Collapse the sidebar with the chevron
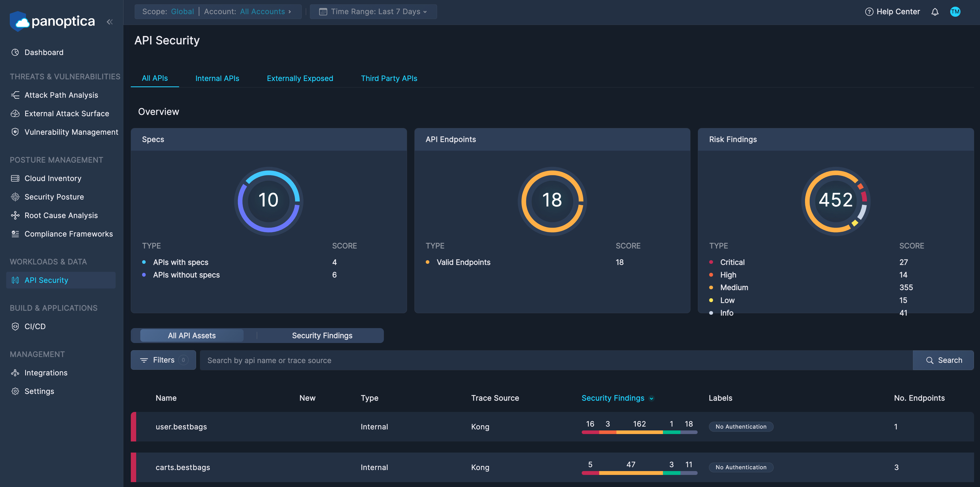Viewport: 980px width, 487px height. (x=110, y=22)
